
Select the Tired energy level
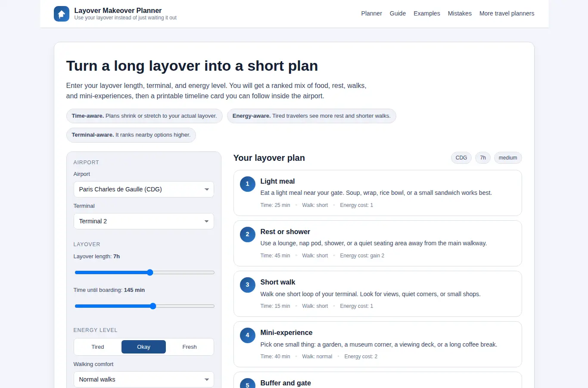click(98, 347)
